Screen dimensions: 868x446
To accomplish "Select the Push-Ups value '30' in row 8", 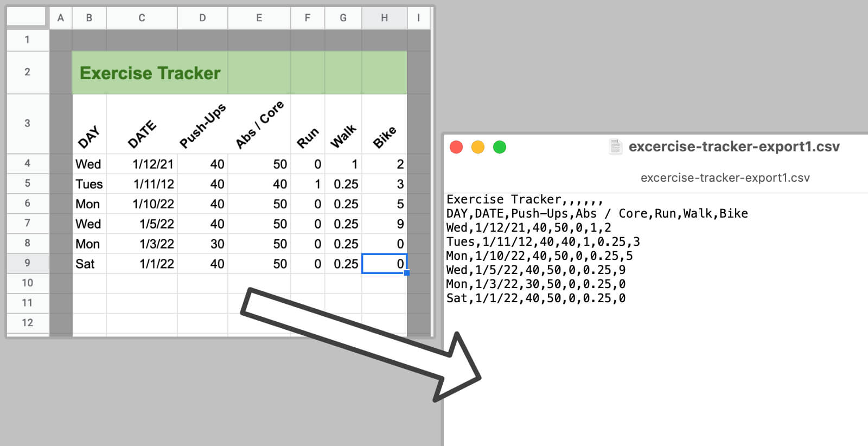I will pyautogui.click(x=203, y=244).
